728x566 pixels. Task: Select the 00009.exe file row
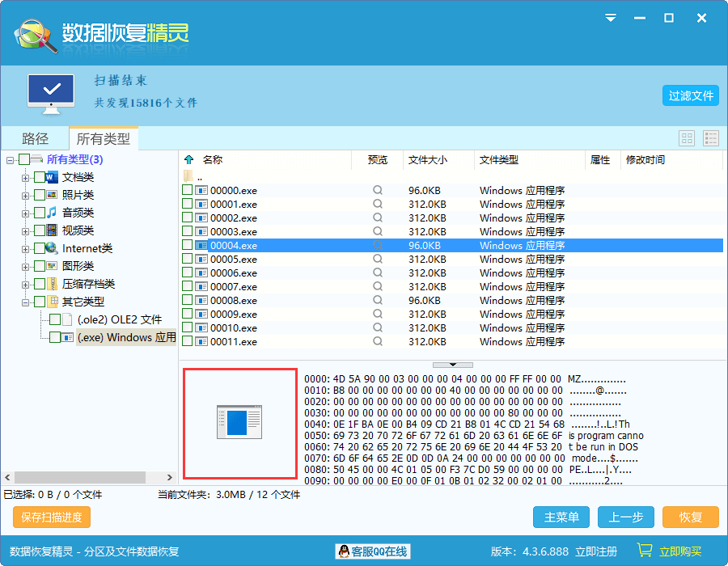(451, 314)
